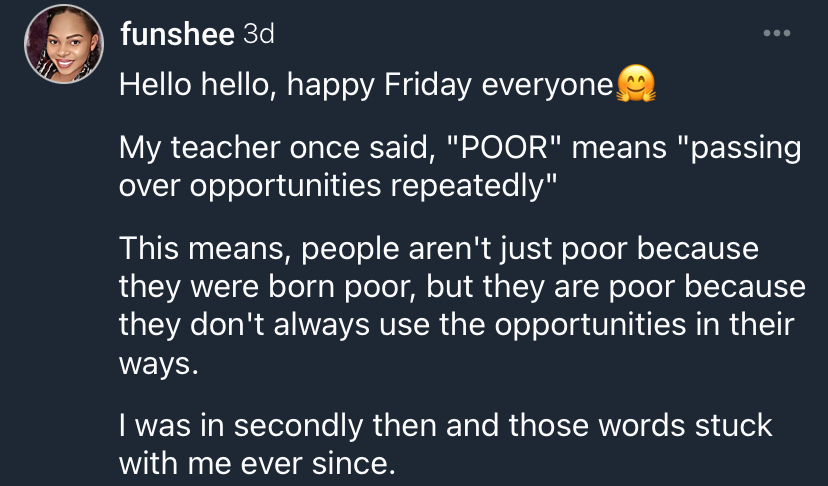Open the three-dot more options menu
Screen dimensions: 828x486
777,33
